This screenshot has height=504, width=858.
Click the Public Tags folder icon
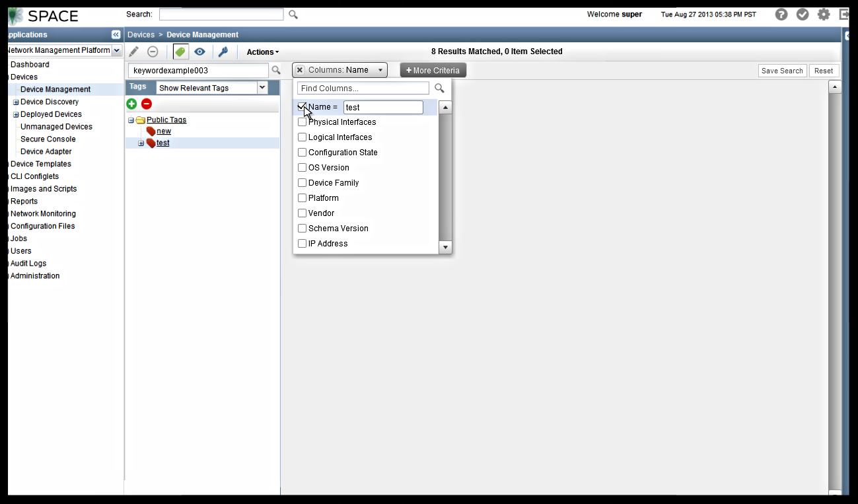tap(140, 120)
